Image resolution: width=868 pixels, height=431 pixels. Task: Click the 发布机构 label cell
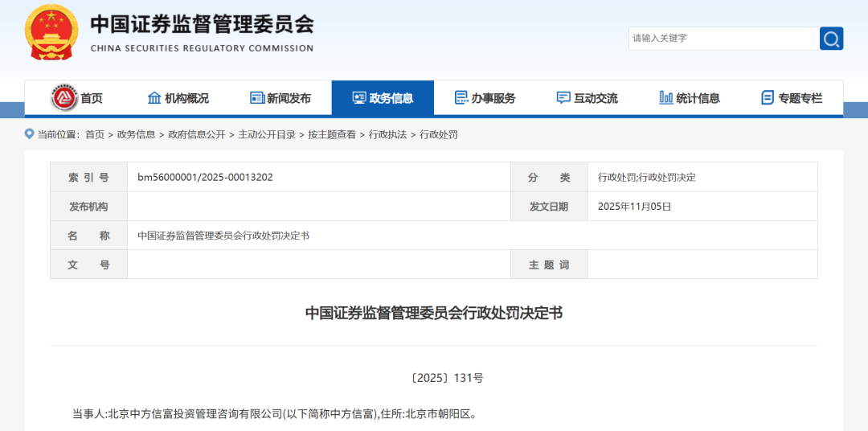[88, 207]
